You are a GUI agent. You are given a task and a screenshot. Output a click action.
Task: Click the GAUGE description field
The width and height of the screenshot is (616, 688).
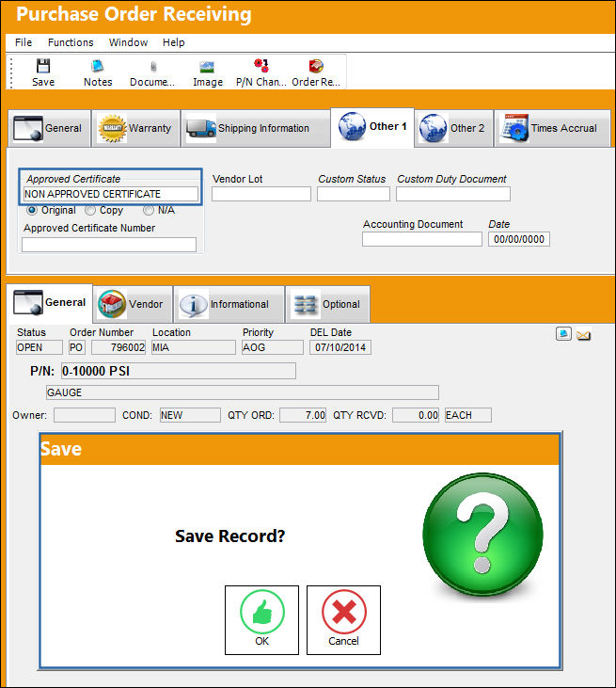coord(243,392)
